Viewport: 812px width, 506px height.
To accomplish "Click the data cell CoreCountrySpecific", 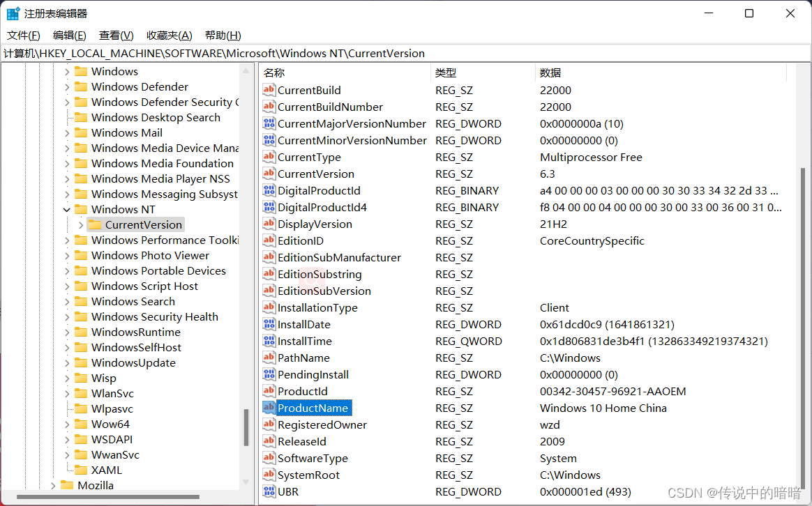I will click(x=592, y=240).
